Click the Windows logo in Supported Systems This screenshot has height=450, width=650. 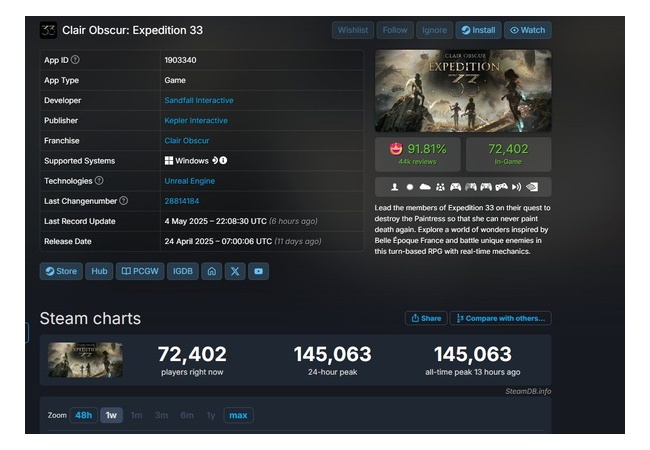(x=169, y=160)
